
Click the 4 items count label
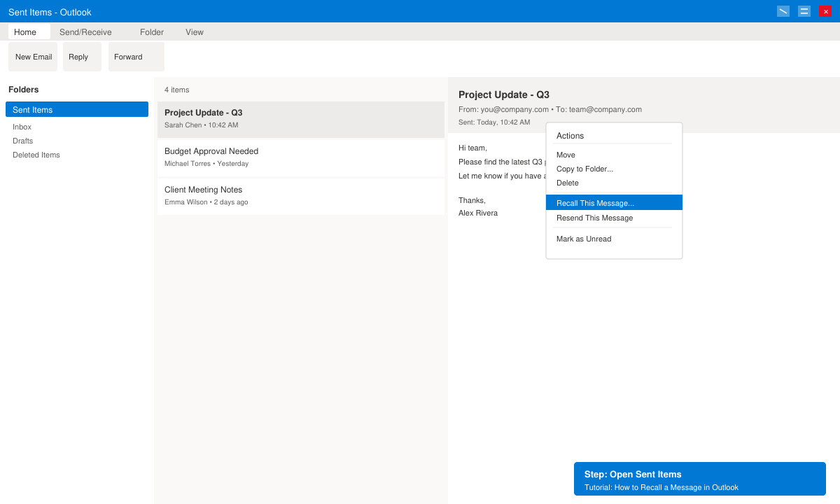tap(177, 90)
